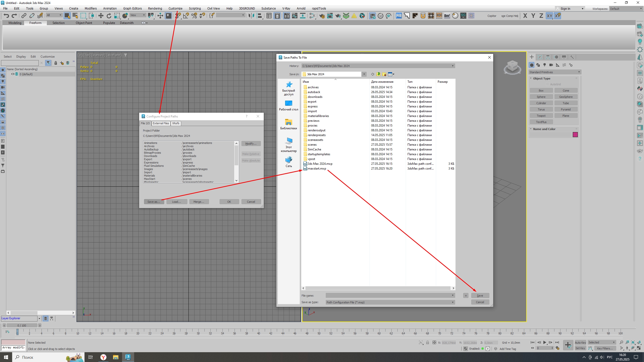Click the RB toolbar icon

(x=399, y=16)
